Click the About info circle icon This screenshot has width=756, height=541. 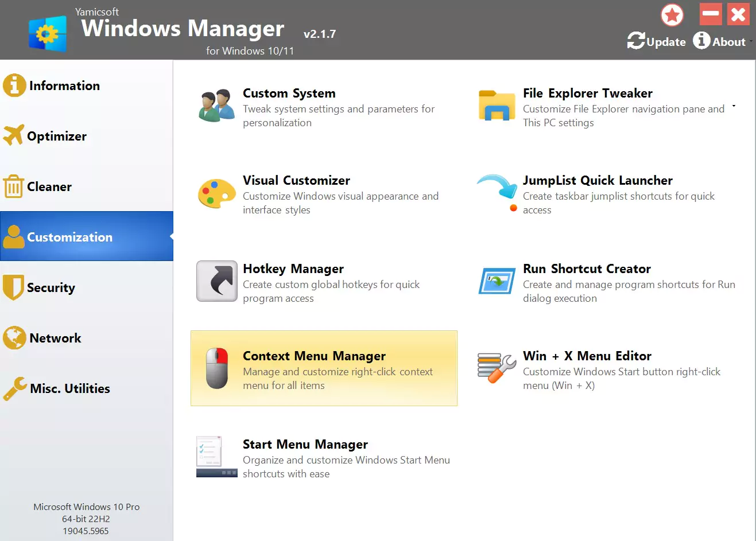(701, 40)
